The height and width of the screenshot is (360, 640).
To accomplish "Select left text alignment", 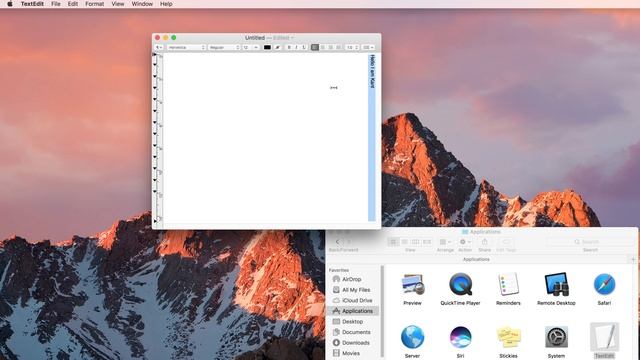I will pos(315,47).
